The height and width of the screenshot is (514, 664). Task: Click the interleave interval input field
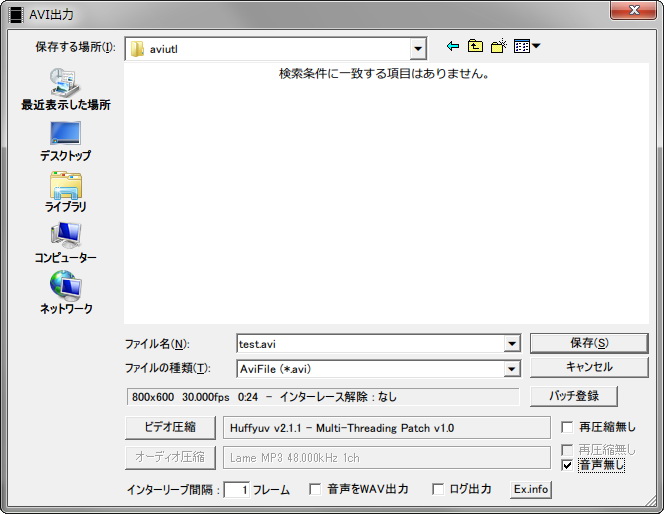pos(236,490)
